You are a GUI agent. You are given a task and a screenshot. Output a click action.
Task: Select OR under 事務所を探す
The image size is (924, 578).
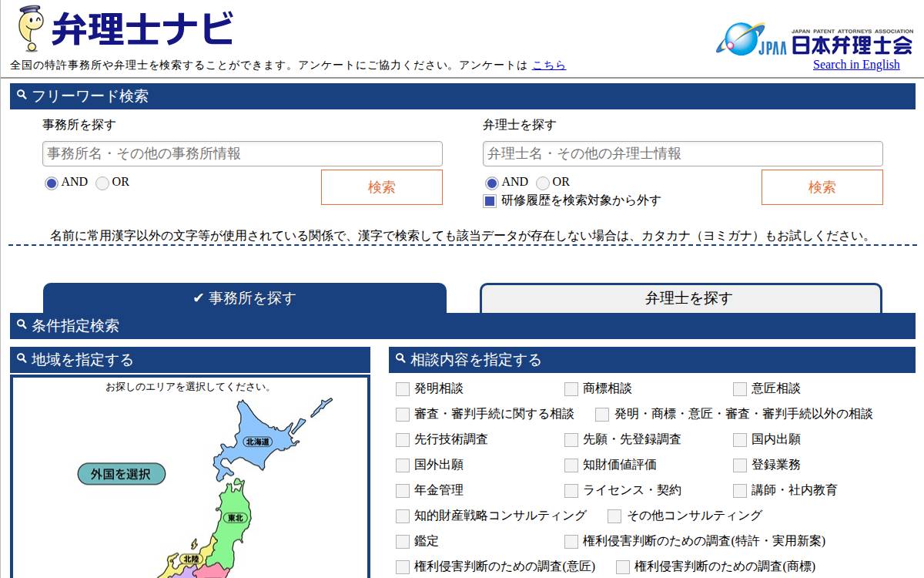coord(102,183)
